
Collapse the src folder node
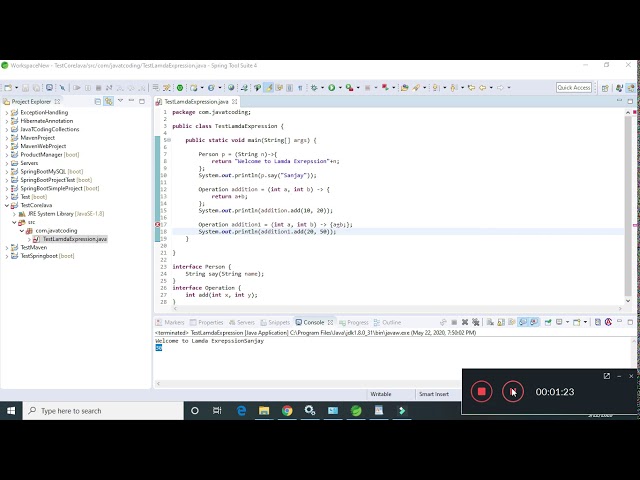click(14, 222)
